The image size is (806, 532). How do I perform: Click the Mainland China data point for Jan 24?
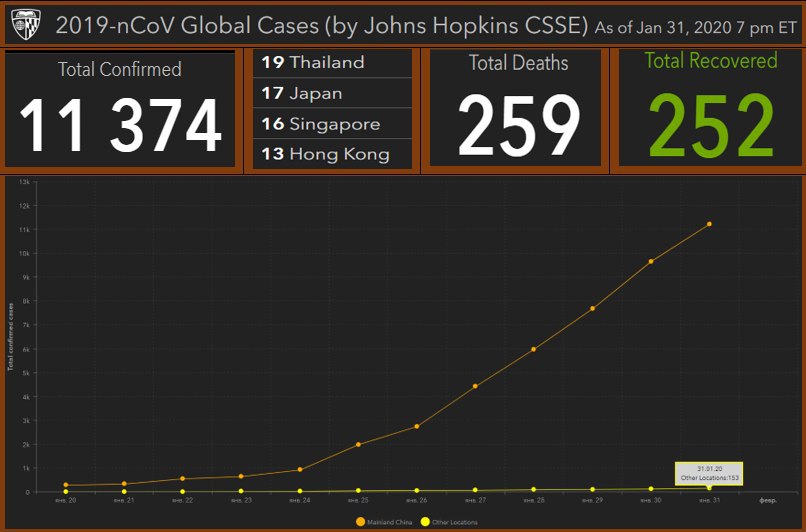pos(300,470)
